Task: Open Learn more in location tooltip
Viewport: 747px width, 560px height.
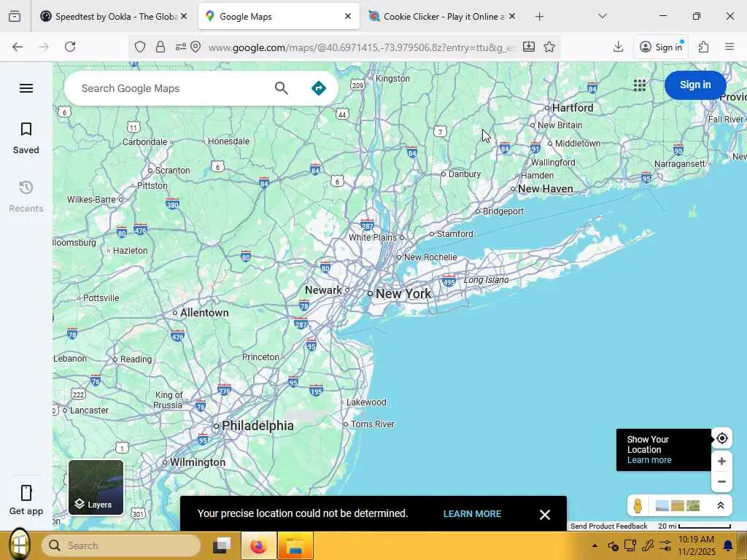Action: click(649, 460)
